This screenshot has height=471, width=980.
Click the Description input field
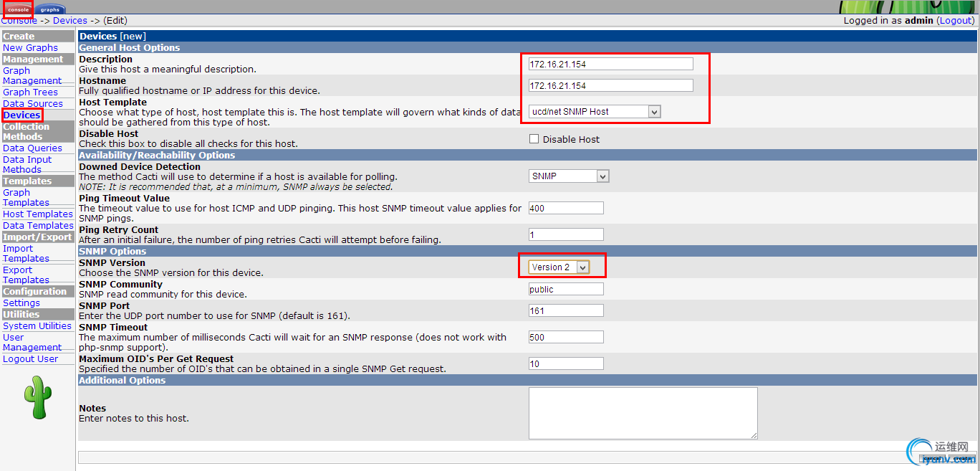coord(611,64)
